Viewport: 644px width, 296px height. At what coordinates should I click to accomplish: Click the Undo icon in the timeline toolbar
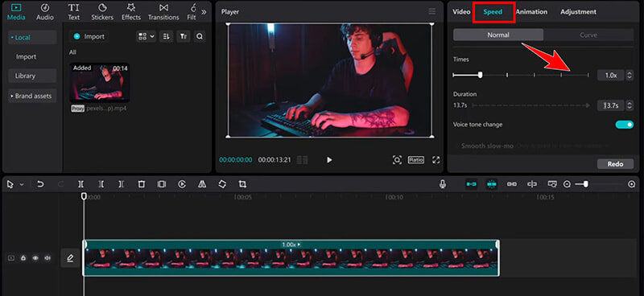click(x=40, y=184)
